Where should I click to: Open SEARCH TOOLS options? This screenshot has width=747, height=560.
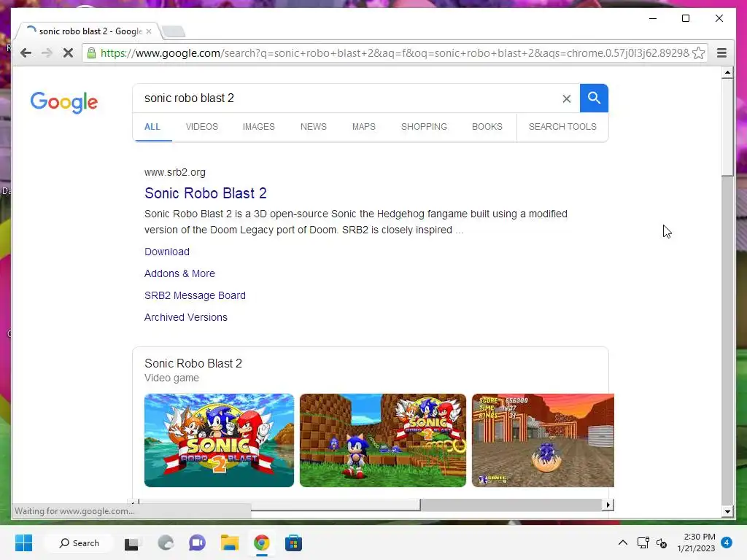(562, 127)
